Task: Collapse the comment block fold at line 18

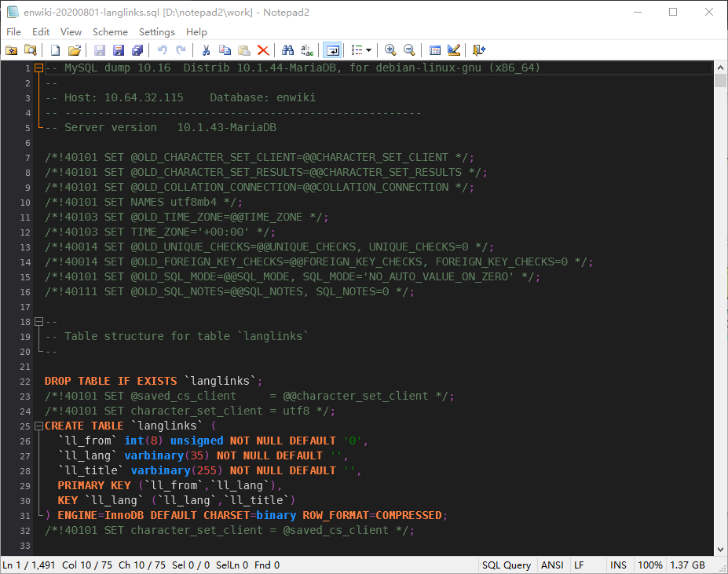Action: pyautogui.click(x=39, y=321)
